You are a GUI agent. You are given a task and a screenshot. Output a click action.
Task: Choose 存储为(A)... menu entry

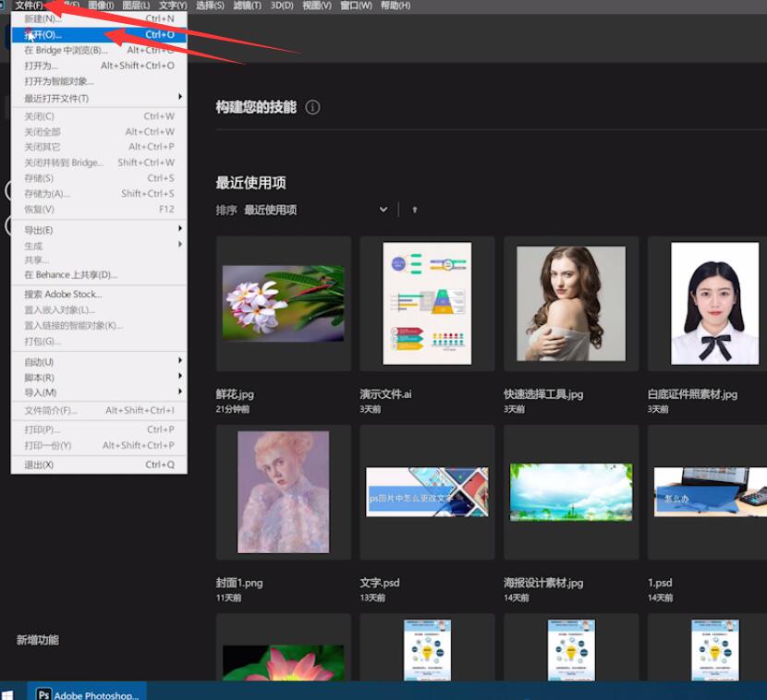pyautogui.click(x=99, y=194)
